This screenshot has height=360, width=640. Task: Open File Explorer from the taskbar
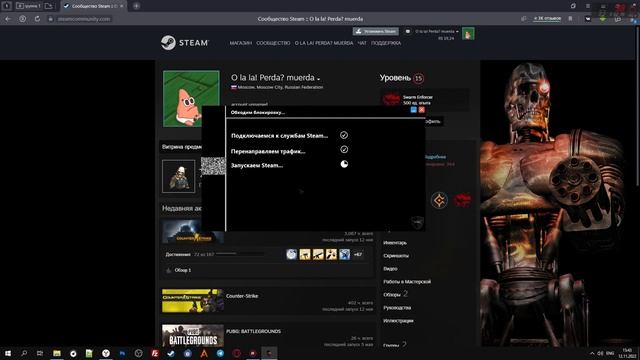click(x=57, y=353)
